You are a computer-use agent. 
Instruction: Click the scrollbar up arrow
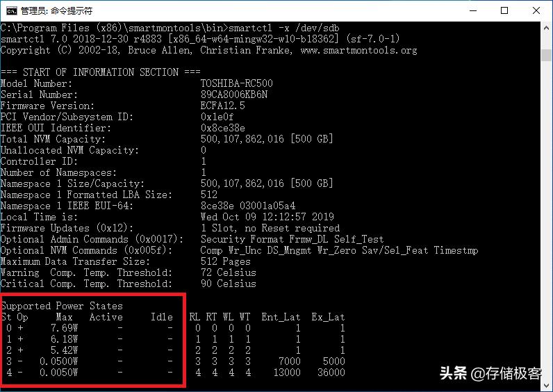coord(546,28)
